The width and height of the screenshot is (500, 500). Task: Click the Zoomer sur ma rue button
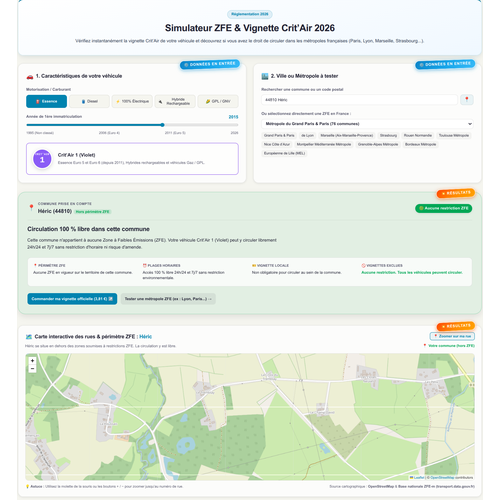(452, 336)
